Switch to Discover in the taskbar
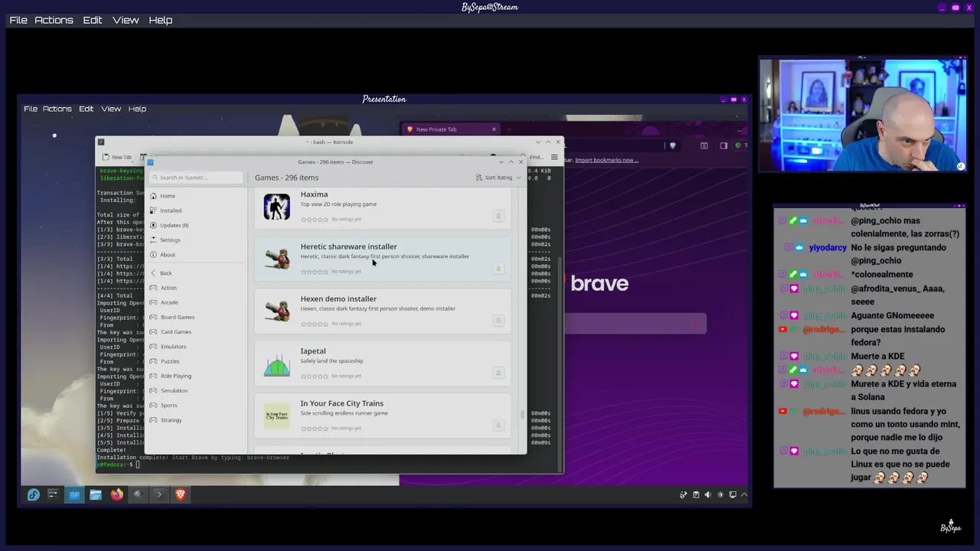 (74, 494)
